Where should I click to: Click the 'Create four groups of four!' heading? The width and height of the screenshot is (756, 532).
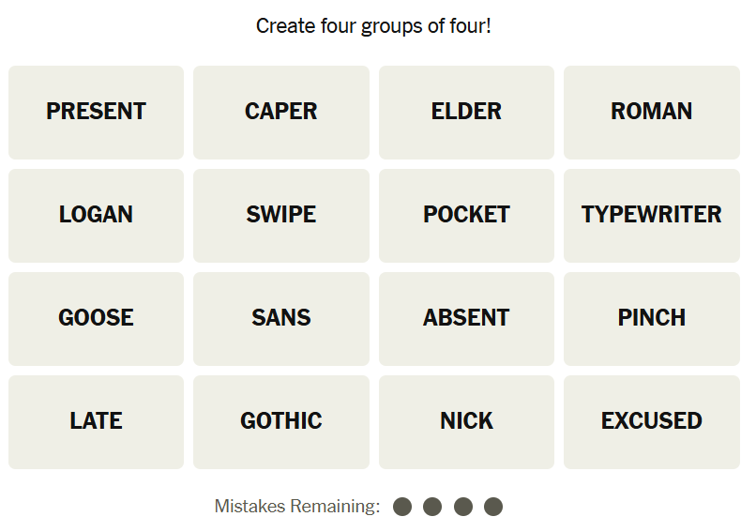373,26
